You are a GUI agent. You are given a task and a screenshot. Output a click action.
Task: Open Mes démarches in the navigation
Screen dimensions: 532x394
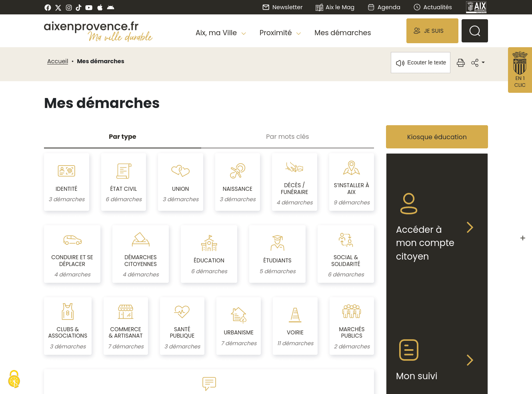342,33
